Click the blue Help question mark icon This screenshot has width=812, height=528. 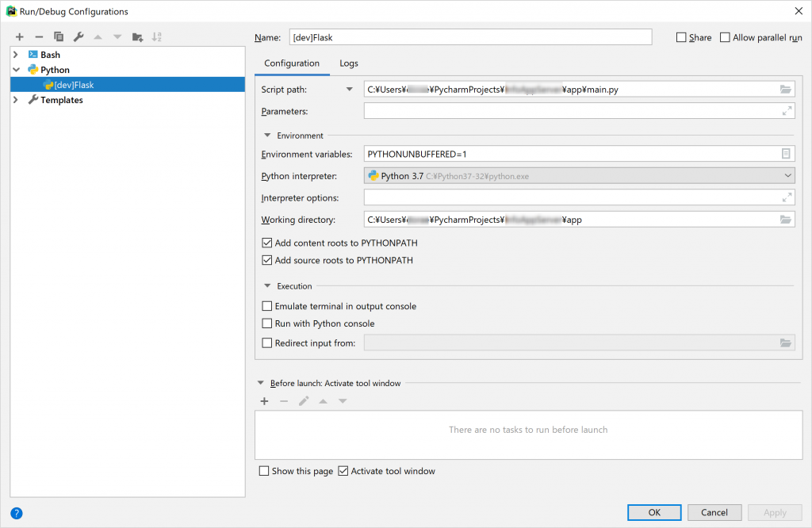tap(17, 513)
